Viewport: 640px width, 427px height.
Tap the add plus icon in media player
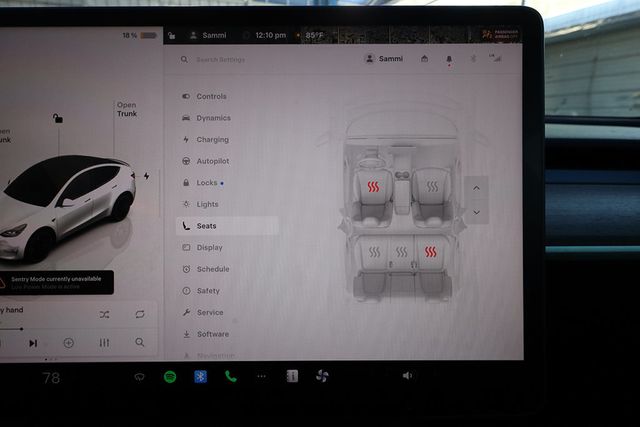(69, 343)
